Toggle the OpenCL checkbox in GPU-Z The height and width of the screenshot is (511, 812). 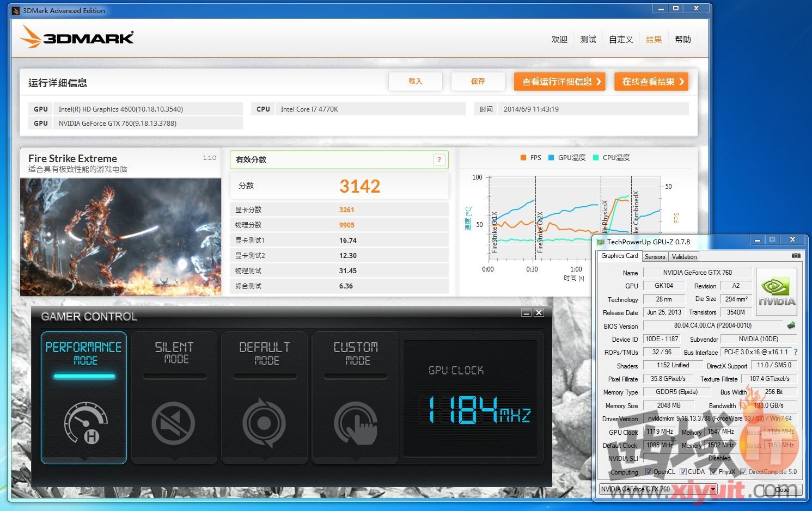click(x=649, y=472)
